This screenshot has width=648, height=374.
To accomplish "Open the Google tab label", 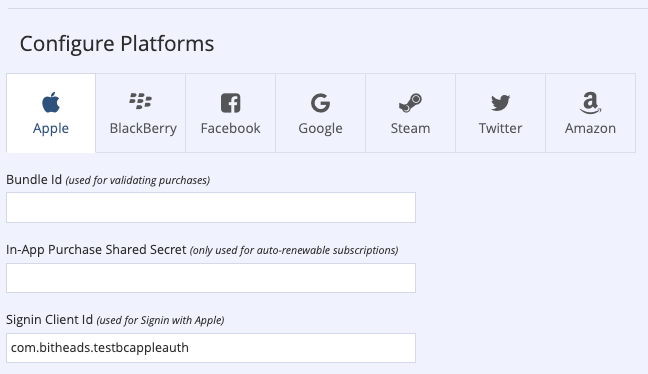I will (x=320, y=129).
